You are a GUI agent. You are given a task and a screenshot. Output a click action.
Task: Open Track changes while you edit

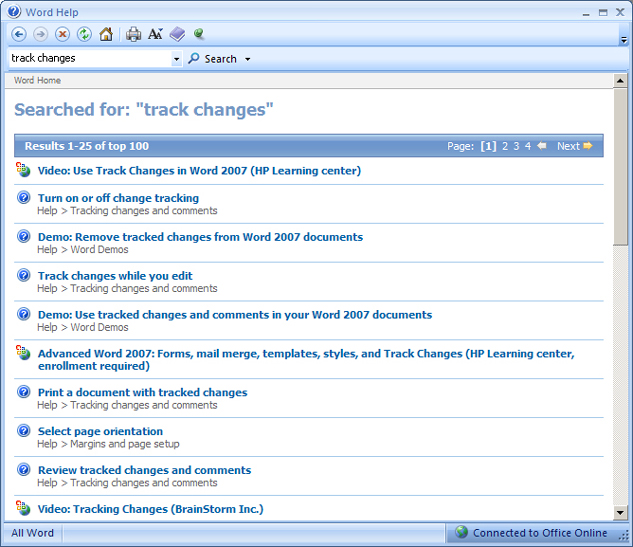pos(115,276)
